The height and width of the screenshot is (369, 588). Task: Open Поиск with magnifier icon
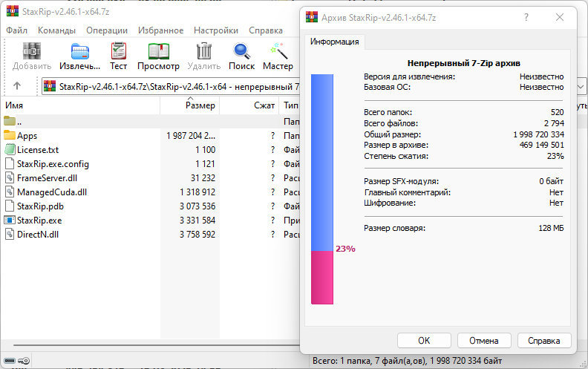(x=242, y=51)
